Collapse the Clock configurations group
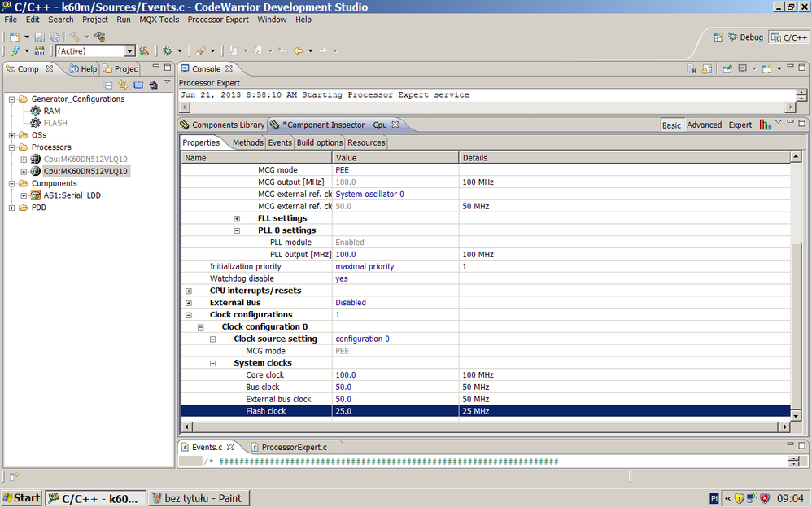 pos(189,315)
